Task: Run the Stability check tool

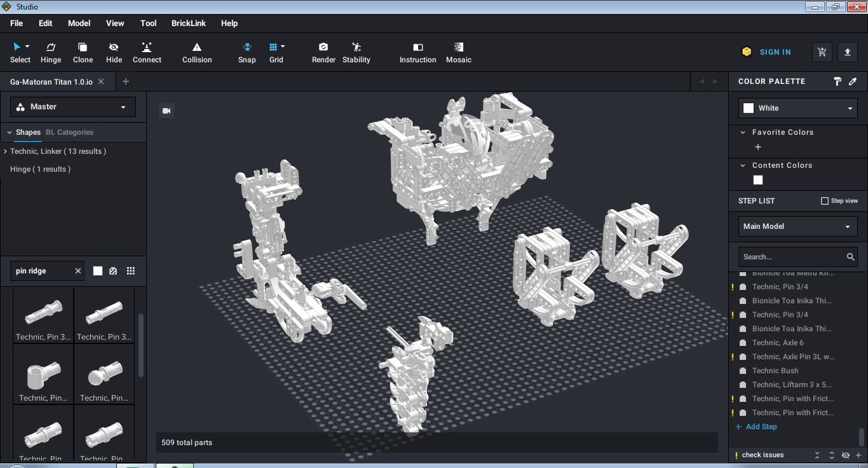Action: (x=356, y=52)
